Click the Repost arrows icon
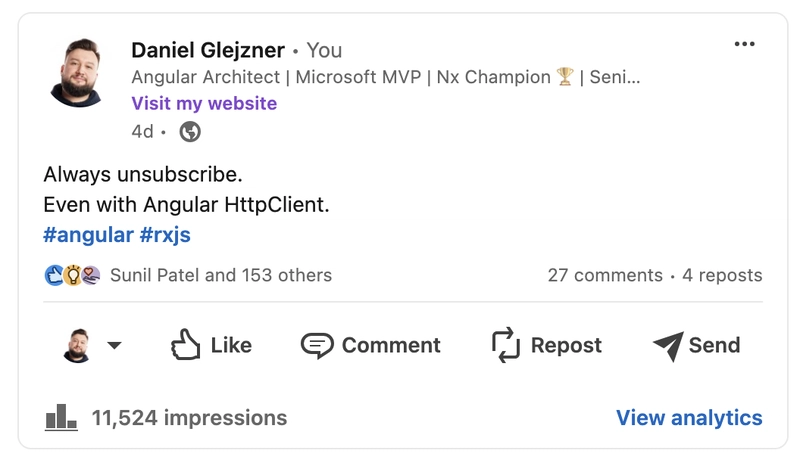The image size is (800, 469). point(507,345)
